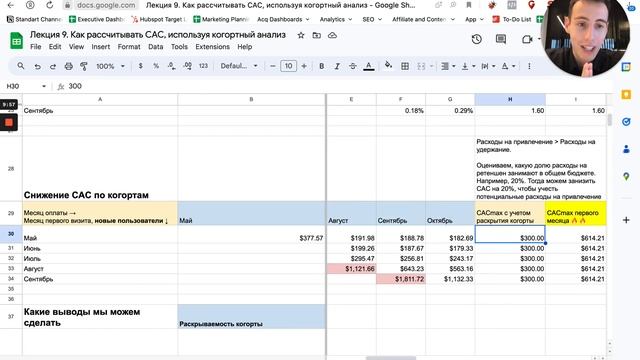Select column H header
Screen dimensions: 640x360
click(x=510, y=99)
